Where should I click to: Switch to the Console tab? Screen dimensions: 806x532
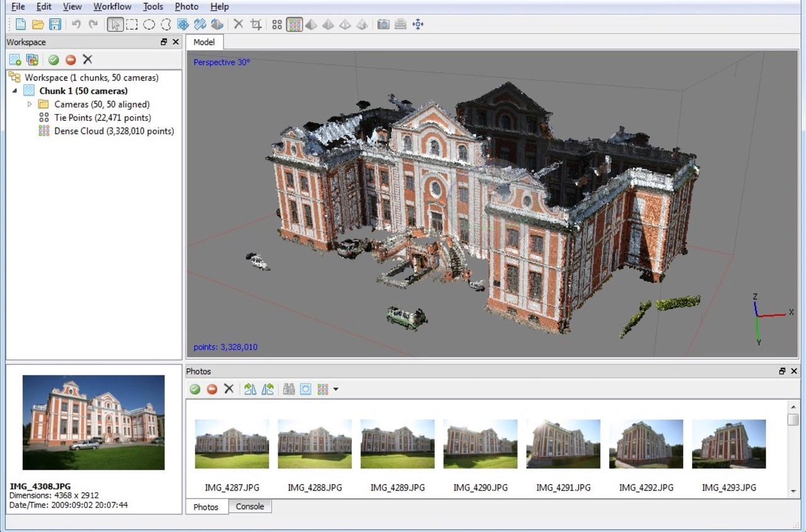[x=250, y=506]
